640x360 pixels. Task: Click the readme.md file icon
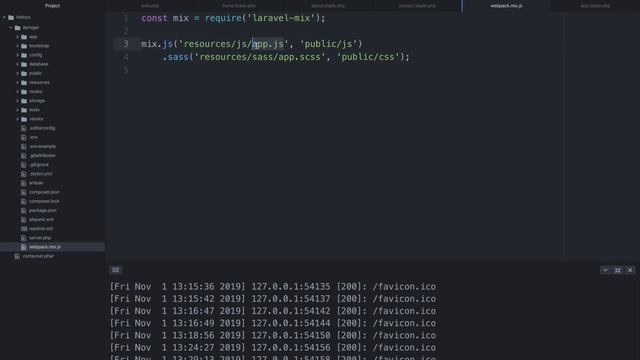point(24,229)
